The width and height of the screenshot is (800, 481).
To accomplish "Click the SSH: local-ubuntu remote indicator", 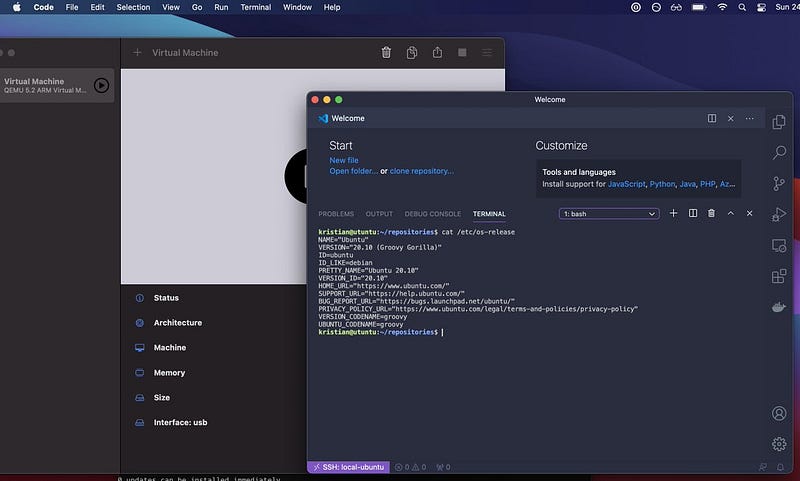I will pos(348,467).
